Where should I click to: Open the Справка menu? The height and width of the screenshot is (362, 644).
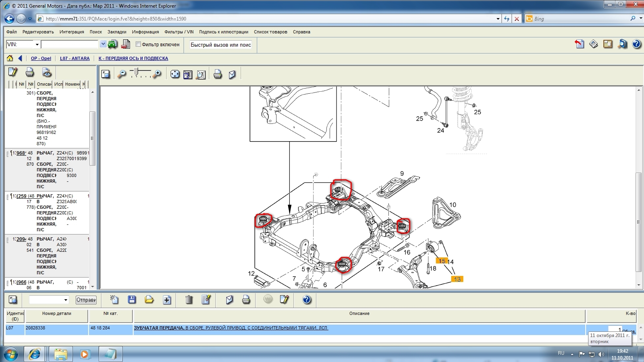pos(301,32)
